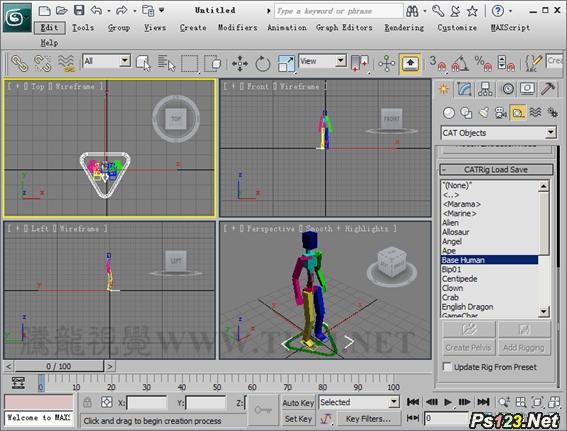
Task: Toggle the Spinner Snap button
Action: click(x=506, y=63)
